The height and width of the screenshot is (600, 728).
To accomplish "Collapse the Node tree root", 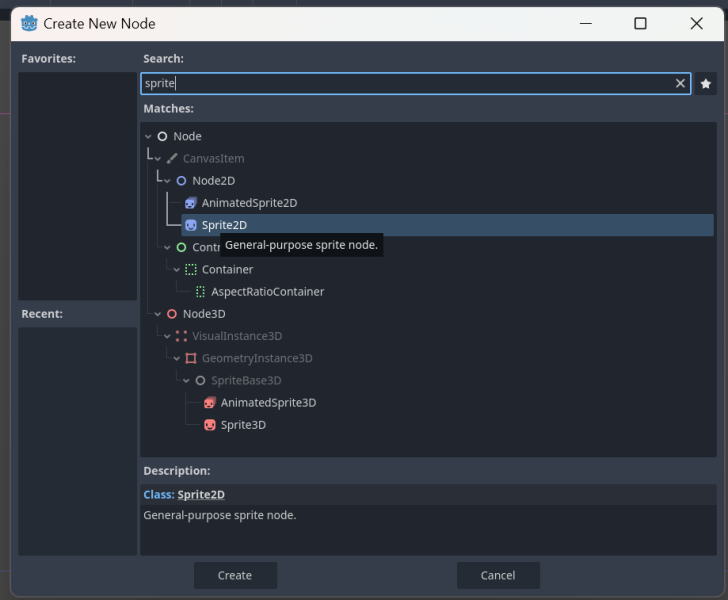I will [148, 137].
